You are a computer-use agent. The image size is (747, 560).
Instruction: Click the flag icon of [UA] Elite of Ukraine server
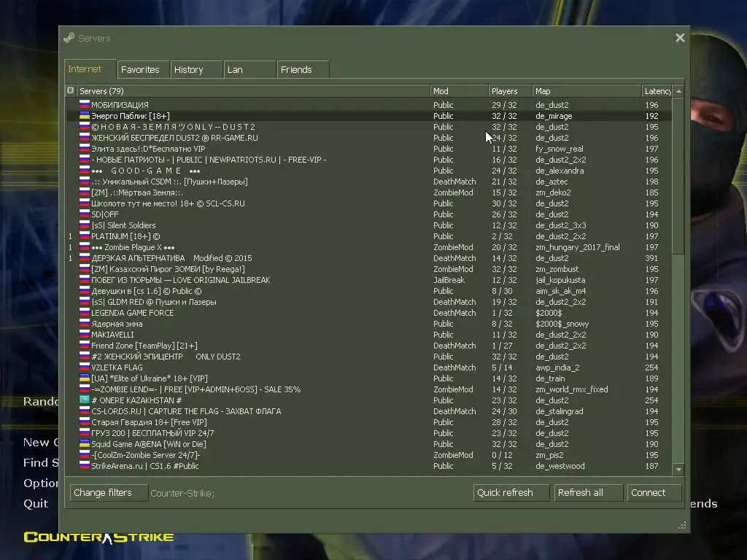(x=85, y=378)
